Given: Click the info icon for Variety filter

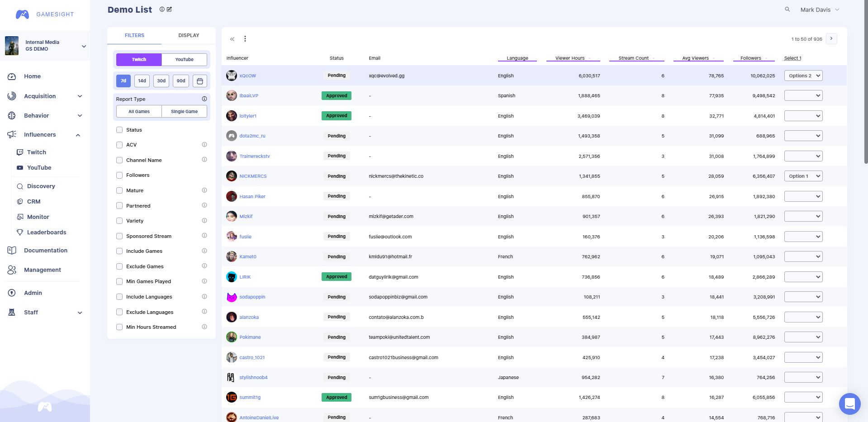Looking at the screenshot, I should click(x=204, y=221).
